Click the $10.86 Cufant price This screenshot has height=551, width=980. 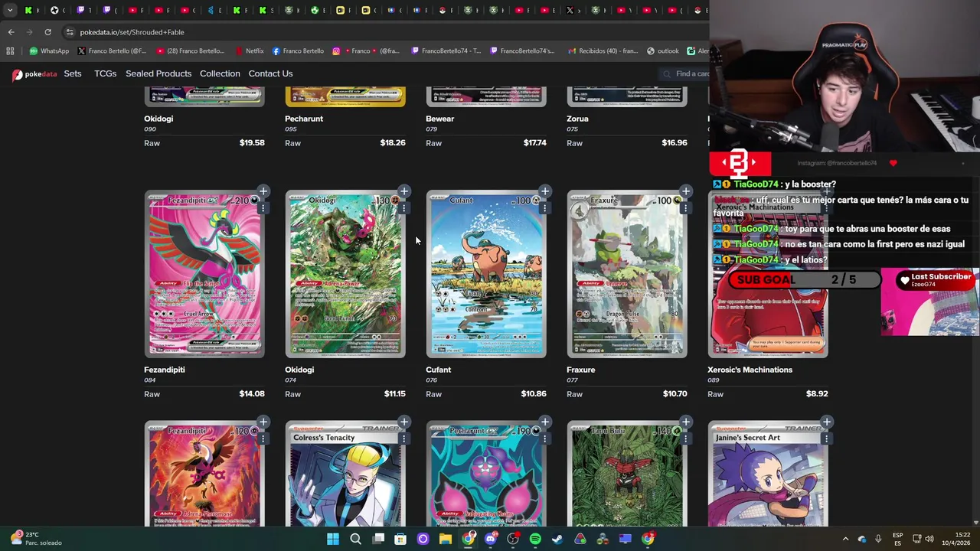[x=534, y=393]
